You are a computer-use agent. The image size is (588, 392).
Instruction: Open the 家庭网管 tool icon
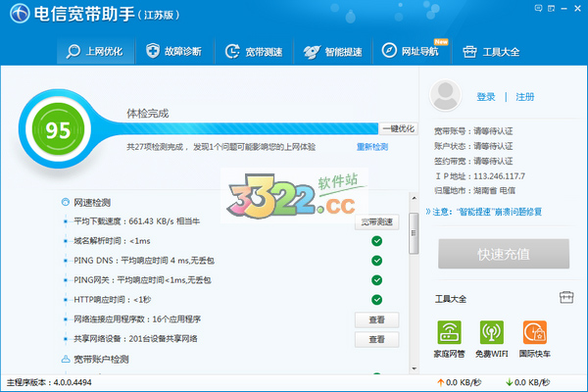coord(449,332)
